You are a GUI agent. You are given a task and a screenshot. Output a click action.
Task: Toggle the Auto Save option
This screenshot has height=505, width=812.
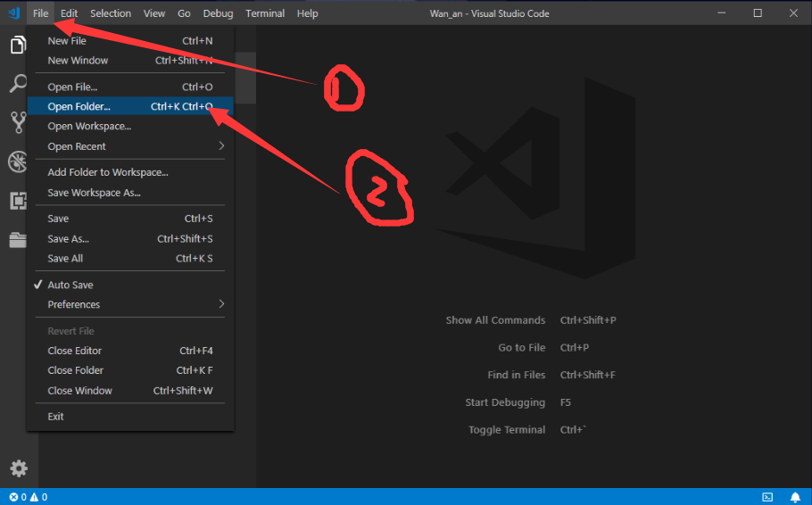point(130,285)
